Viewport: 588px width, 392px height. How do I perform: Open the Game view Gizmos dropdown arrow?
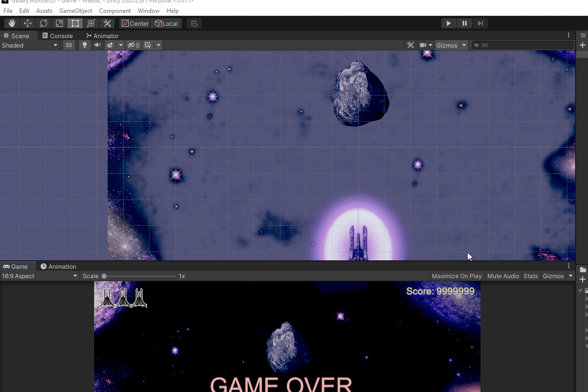(x=571, y=276)
